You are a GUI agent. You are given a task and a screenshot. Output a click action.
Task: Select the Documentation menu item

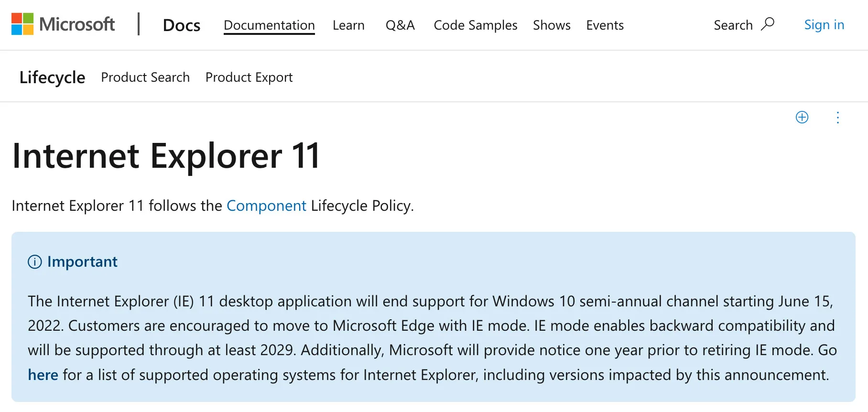click(269, 25)
